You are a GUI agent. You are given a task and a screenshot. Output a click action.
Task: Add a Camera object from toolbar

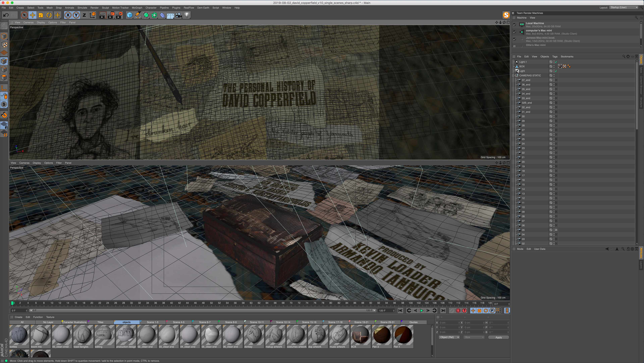[x=178, y=15]
